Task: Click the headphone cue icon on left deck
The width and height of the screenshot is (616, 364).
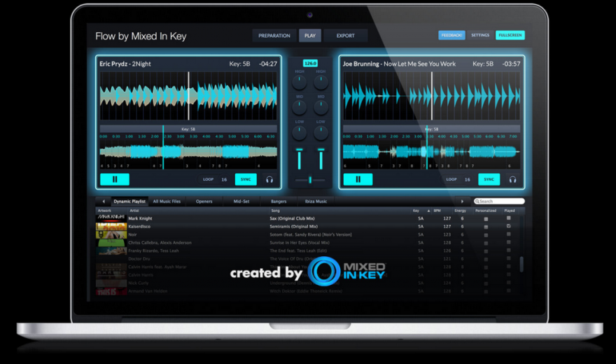Action: click(x=269, y=179)
